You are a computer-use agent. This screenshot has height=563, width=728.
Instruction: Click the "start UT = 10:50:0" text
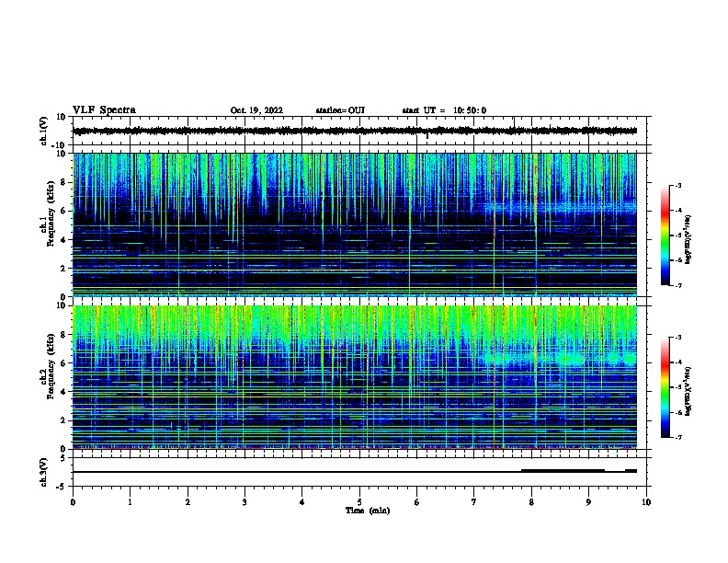[x=444, y=110]
